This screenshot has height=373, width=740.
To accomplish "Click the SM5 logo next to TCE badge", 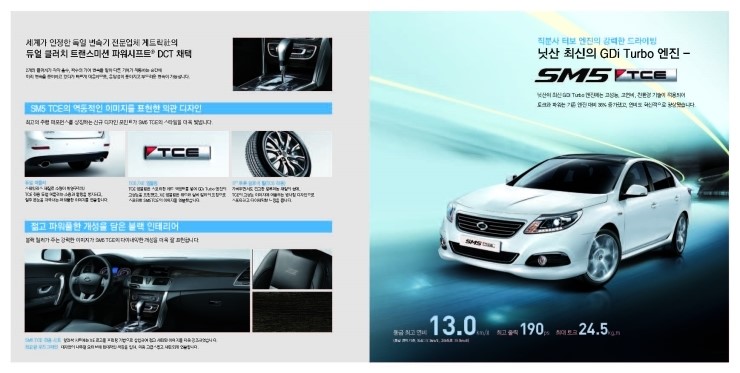I will (572, 76).
